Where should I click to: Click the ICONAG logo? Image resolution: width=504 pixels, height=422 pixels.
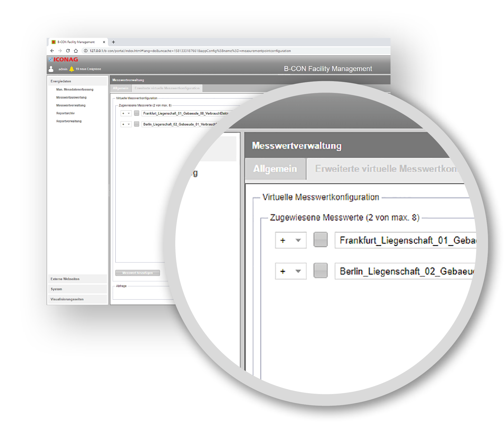pyautogui.click(x=63, y=59)
